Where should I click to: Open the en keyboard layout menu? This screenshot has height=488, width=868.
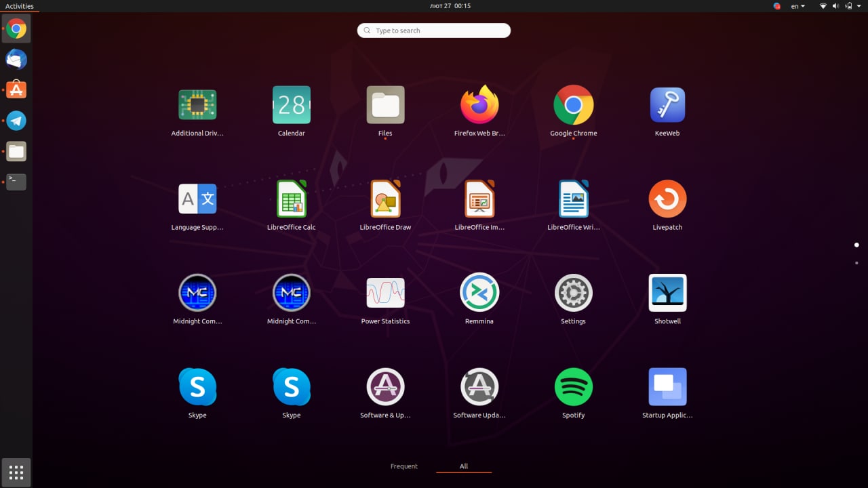tap(798, 6)
